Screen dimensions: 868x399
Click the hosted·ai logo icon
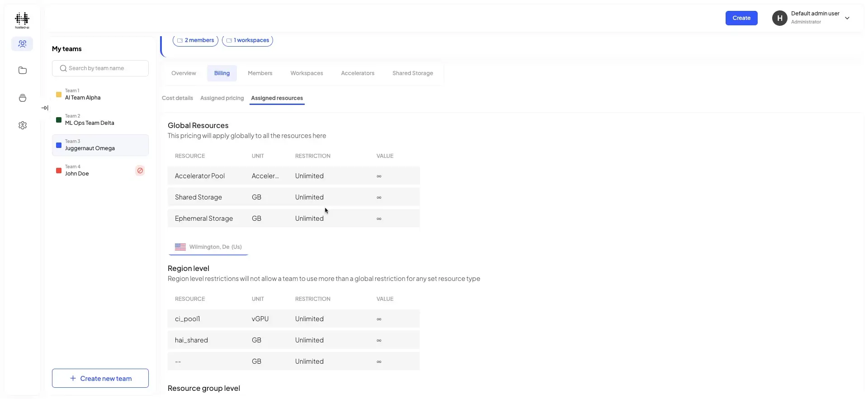pyautogui.click(x=22, y=20)
